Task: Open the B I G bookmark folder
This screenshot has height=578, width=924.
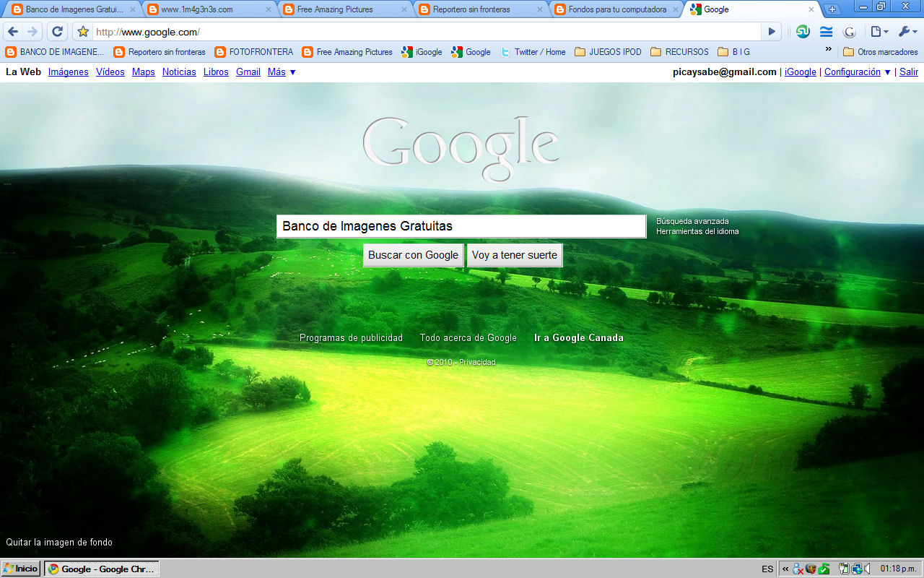Action: pyautogui.click(x=733, y=52)
